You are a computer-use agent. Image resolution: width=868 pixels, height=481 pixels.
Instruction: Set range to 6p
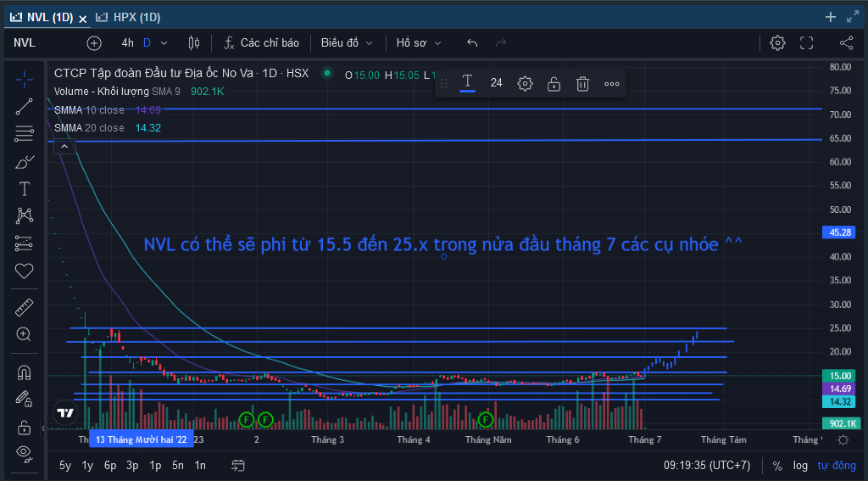tap(110, 466)
